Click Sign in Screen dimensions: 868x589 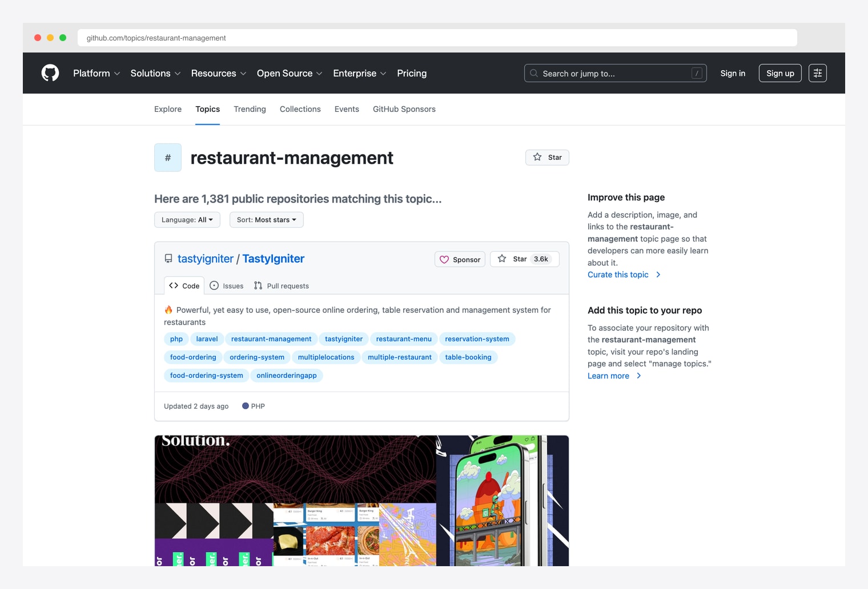(733, 73)
